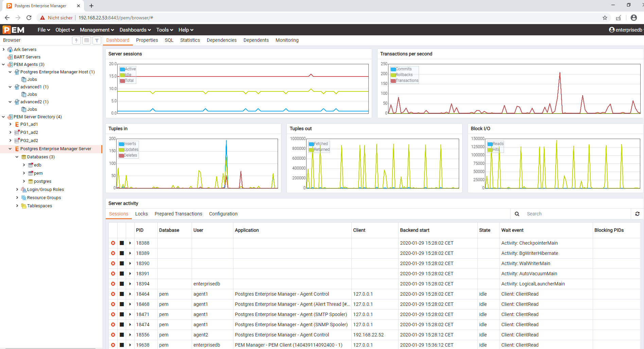The height and width of the screenshot is (349, 644).
Task: Open the Help menu
Action: 186,30
